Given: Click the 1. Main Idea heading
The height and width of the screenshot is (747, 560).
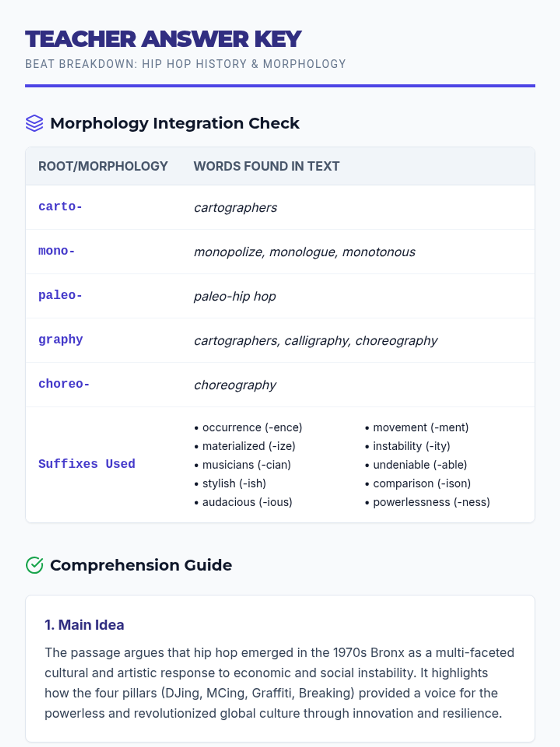Looking at the screenshot, I should (x=84, y=625).
